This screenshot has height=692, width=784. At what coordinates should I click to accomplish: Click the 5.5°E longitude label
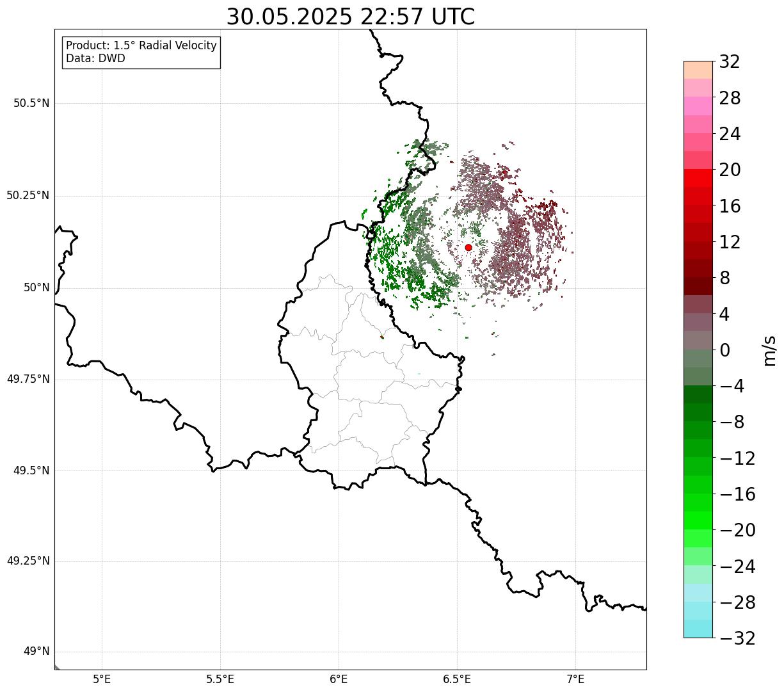point(220,680)
